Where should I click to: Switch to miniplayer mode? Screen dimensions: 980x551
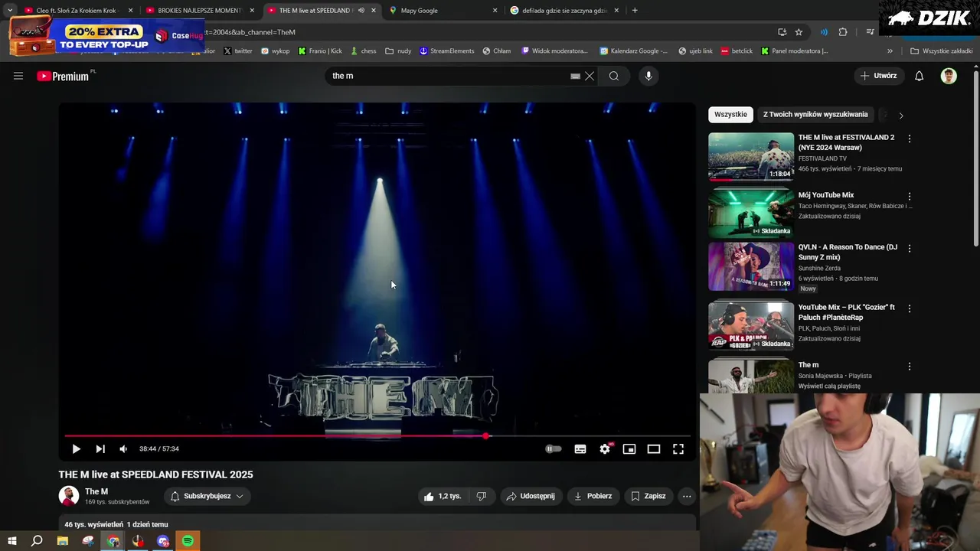(x=629, y=449)
